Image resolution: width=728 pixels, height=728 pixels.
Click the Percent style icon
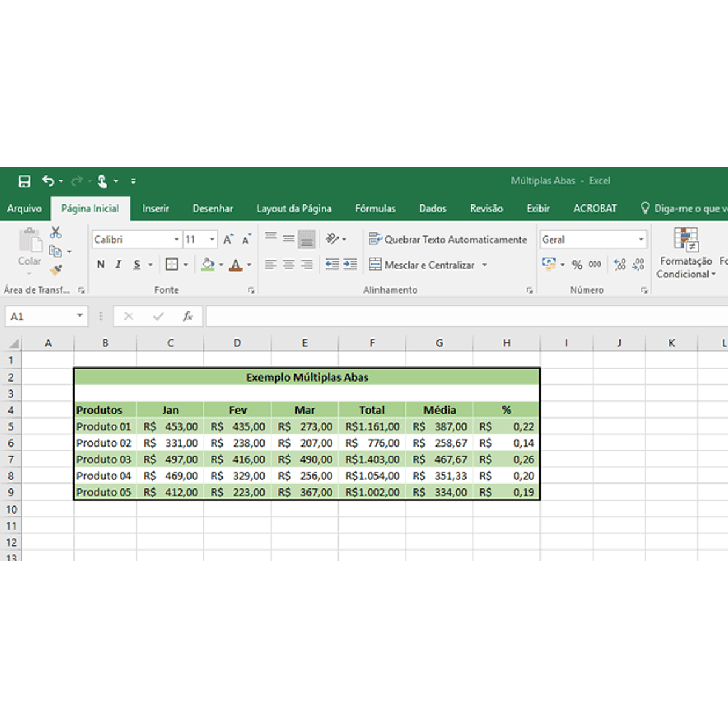click(577, 265)
